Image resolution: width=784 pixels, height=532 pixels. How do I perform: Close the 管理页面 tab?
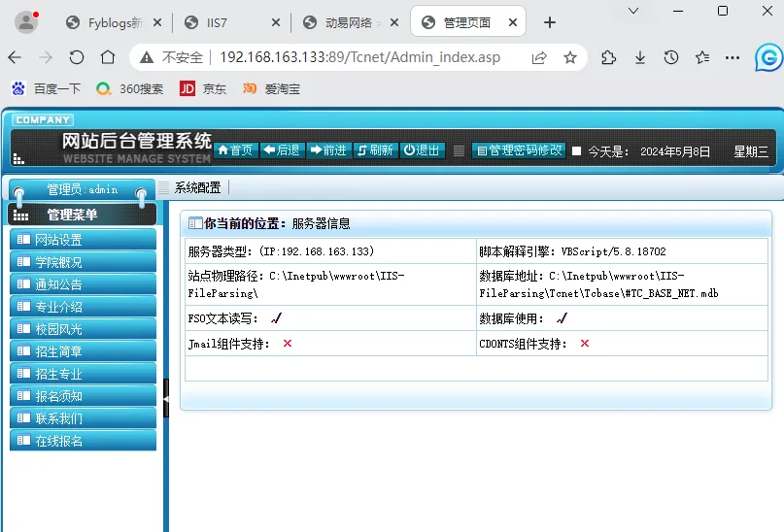[x=513, y=22]
